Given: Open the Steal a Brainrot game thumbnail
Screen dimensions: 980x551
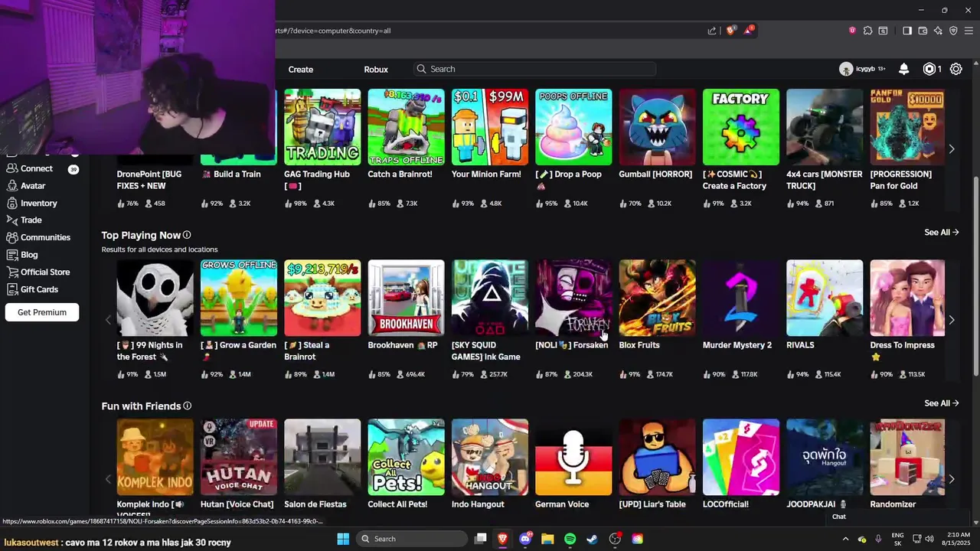Looking at the screenshot, I should tap(322, 298).
